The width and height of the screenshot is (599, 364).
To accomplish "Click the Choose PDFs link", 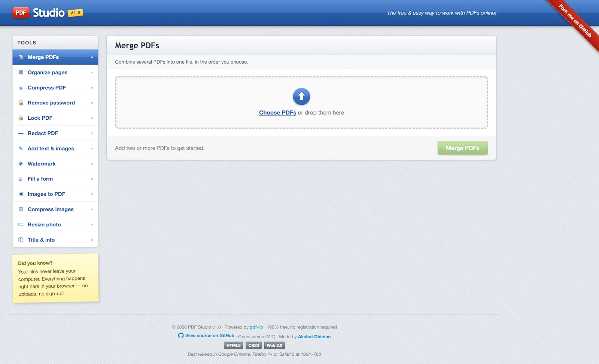I will pos(277,113).
